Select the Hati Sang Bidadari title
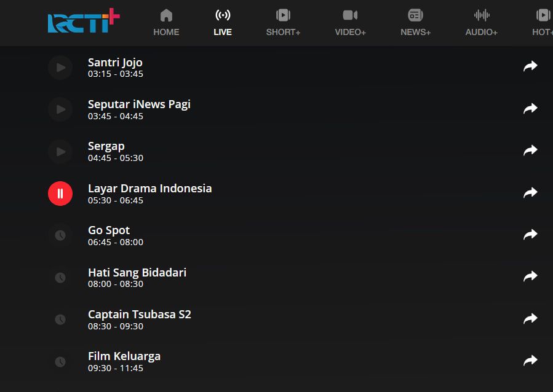This screenshot has width=553, height=392. click(137, 272)
